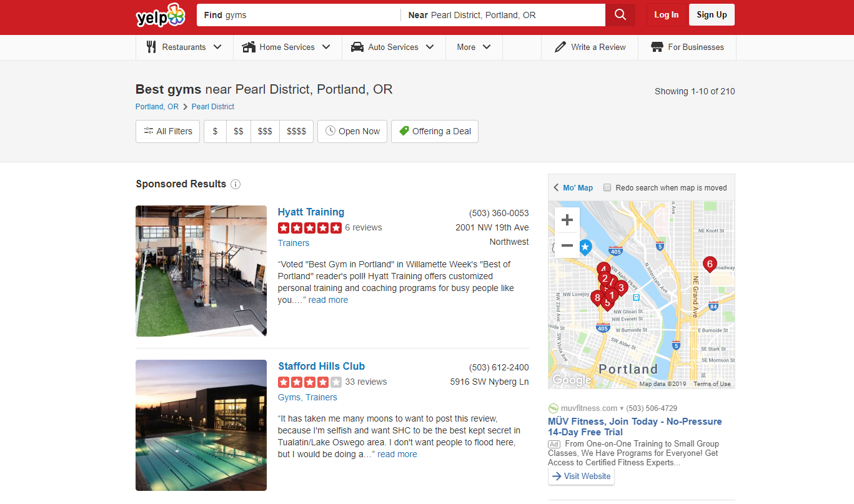Expand the Restaurants dropdown menu
This screenshot has height=504, width=854.
[184, 47]
